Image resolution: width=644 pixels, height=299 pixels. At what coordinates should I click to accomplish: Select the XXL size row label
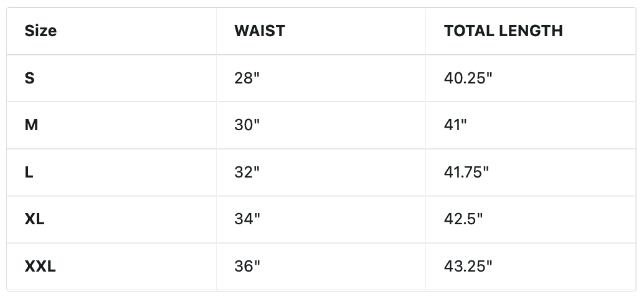[x=40, y=267]
